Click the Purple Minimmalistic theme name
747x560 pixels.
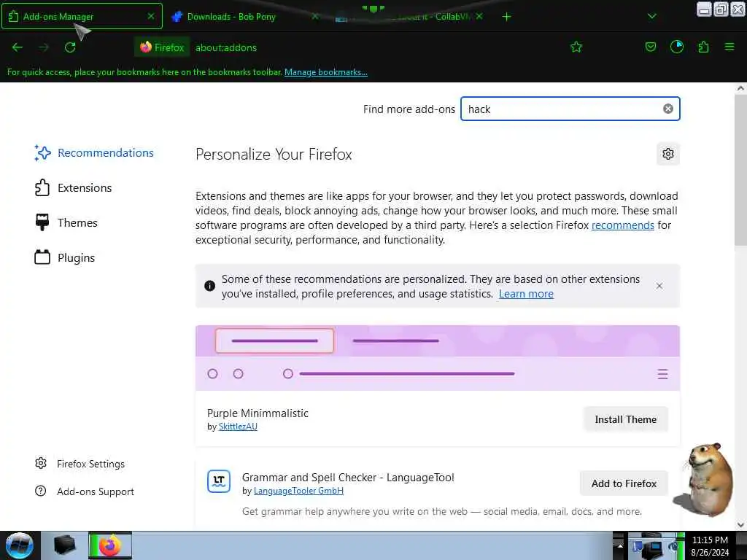pyautogui.click(x=258, y=413)
